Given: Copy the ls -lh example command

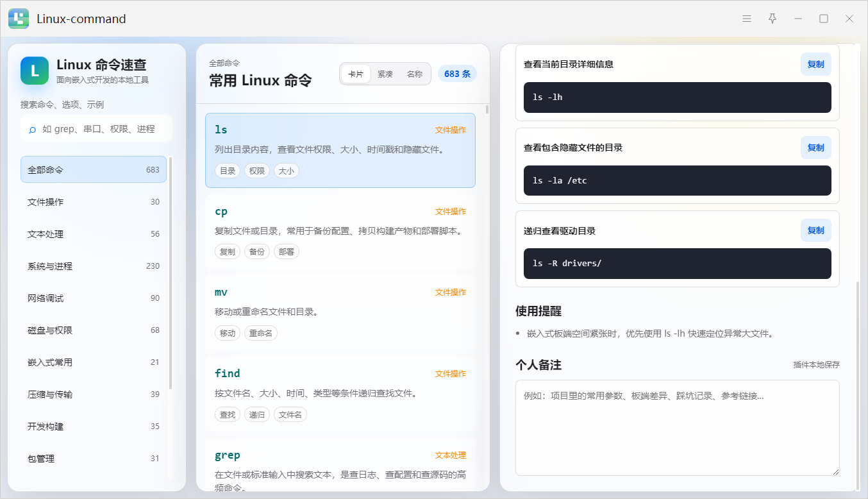Looking at the screenshot, I should 816,64.
